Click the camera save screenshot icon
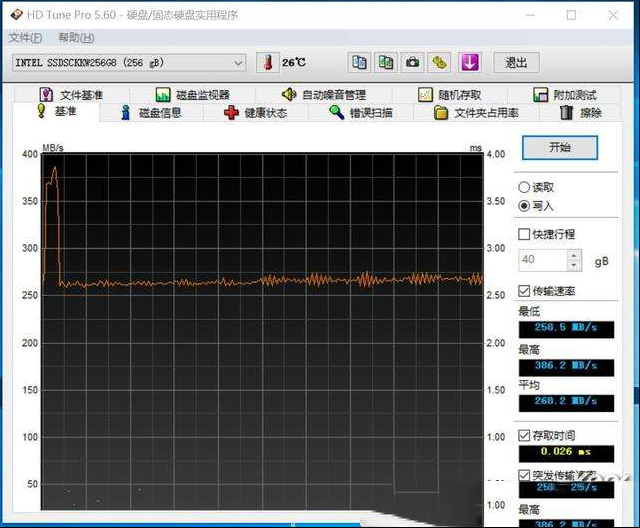 (x=412, y=63)
